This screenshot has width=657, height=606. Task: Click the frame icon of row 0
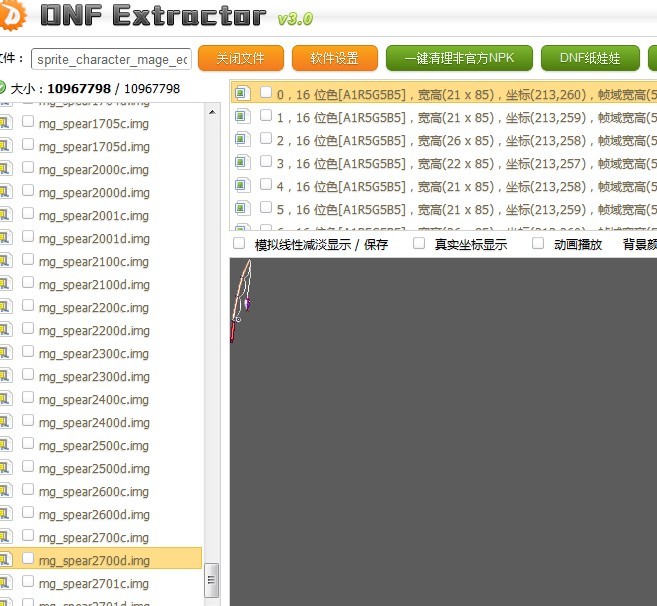241,93
